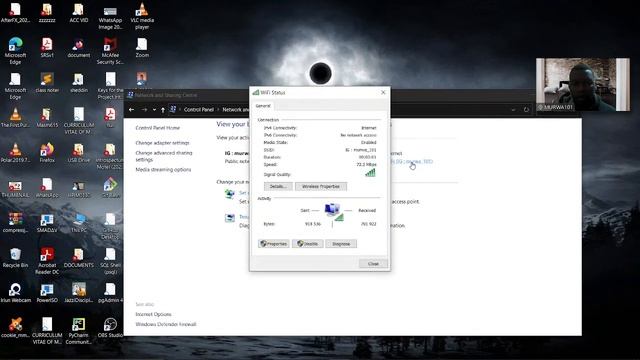Viewport: 640px width, 360px height.
Task: Click the Properties button in WiFi Status
Action: (274, 244)
